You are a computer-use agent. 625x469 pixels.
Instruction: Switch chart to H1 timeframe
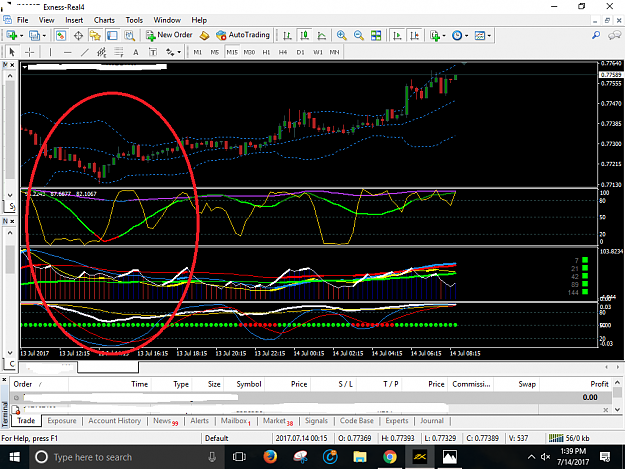(266, 52)
